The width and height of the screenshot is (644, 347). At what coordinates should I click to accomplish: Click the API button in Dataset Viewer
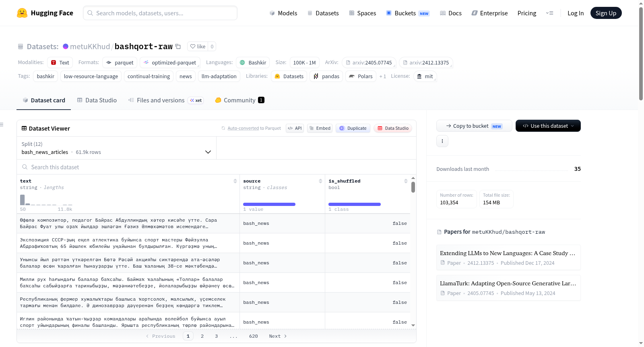tap(295, 128)
